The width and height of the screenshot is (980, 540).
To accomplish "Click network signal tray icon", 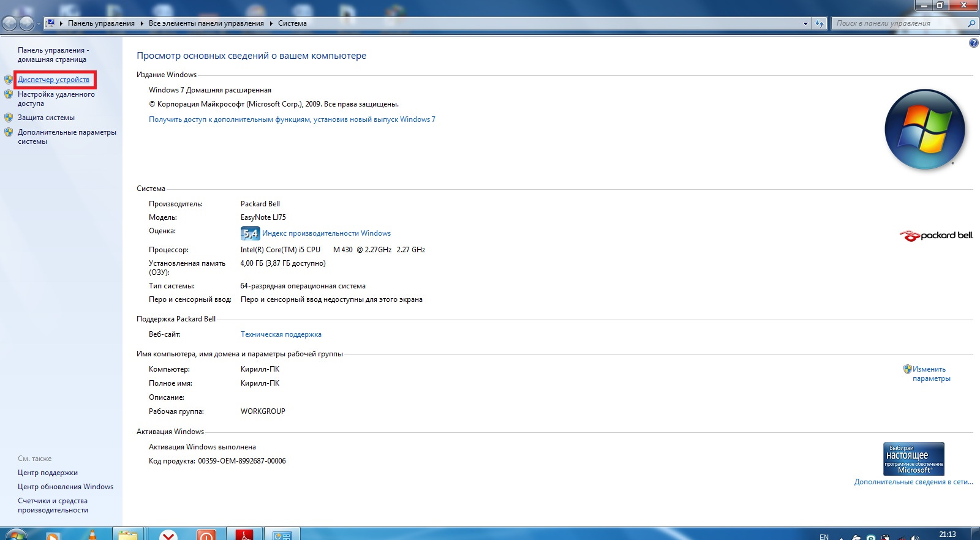I will 901,538.
